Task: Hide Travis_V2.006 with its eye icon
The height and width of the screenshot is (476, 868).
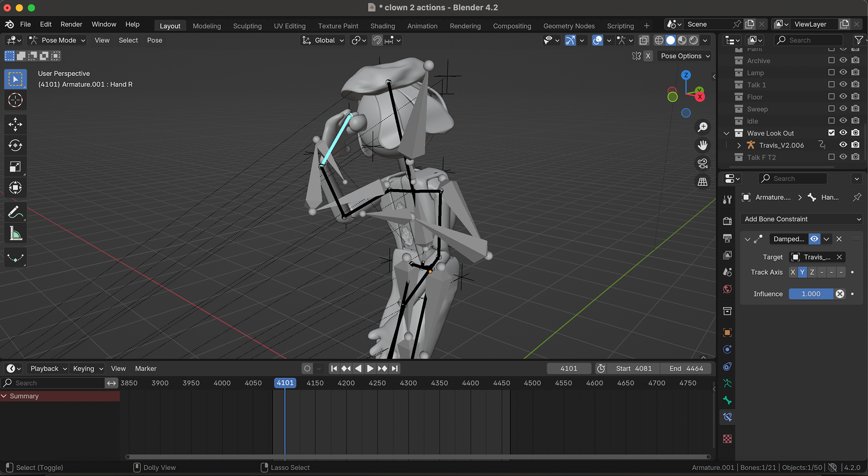Action: click(843, 145)
